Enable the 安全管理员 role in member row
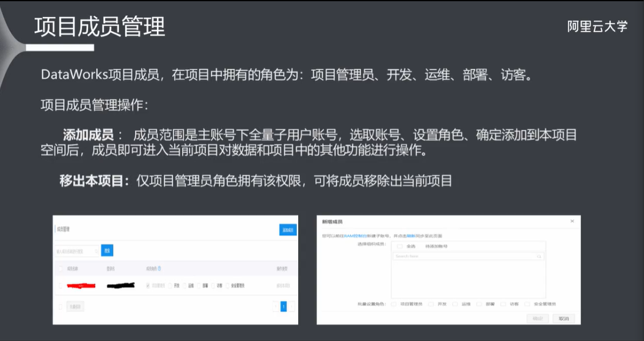 (x=227, y=285)
